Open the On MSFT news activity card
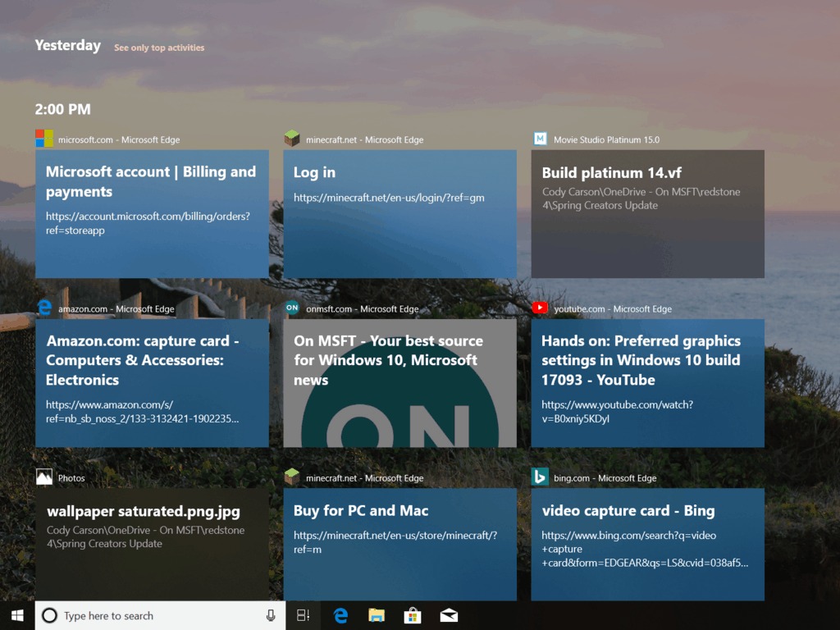The width and height of the screenshot is (840, 630). pos(399,382)
